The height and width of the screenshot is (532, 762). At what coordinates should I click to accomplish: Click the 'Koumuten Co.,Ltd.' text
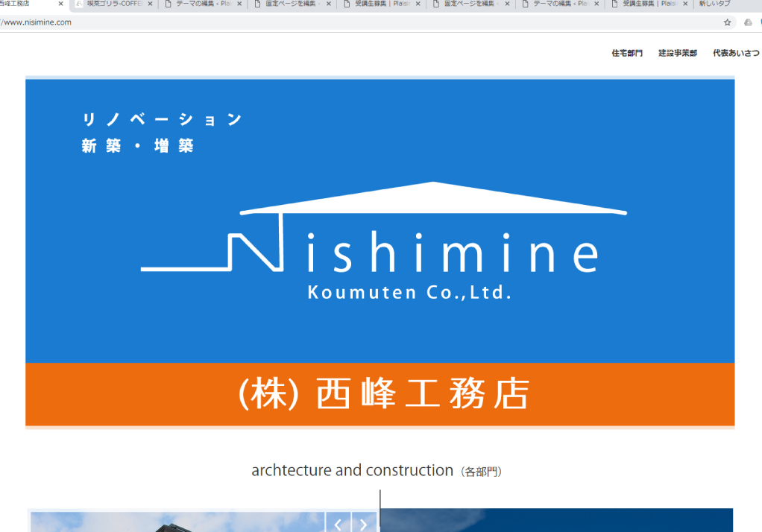(x=409, y=293)
